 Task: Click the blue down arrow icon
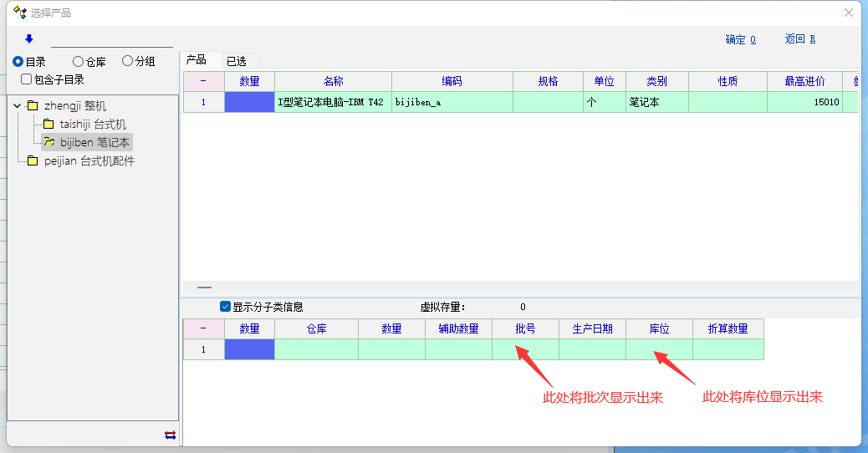pos(29,38)
